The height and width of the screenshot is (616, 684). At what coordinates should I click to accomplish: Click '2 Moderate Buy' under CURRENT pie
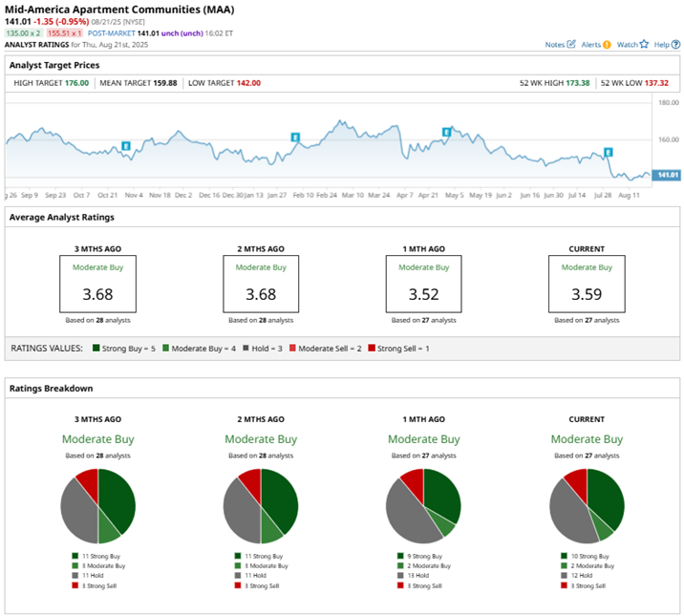point(592,565)
